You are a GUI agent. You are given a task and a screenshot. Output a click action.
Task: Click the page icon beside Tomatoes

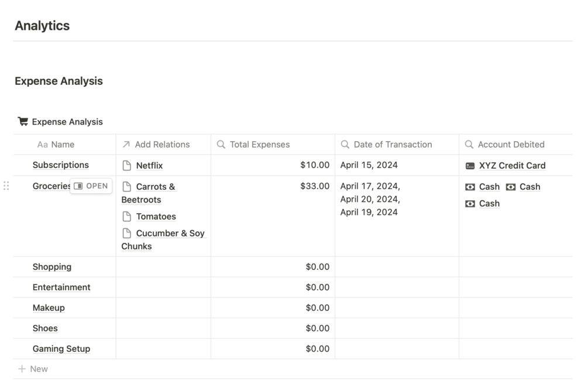126,217
